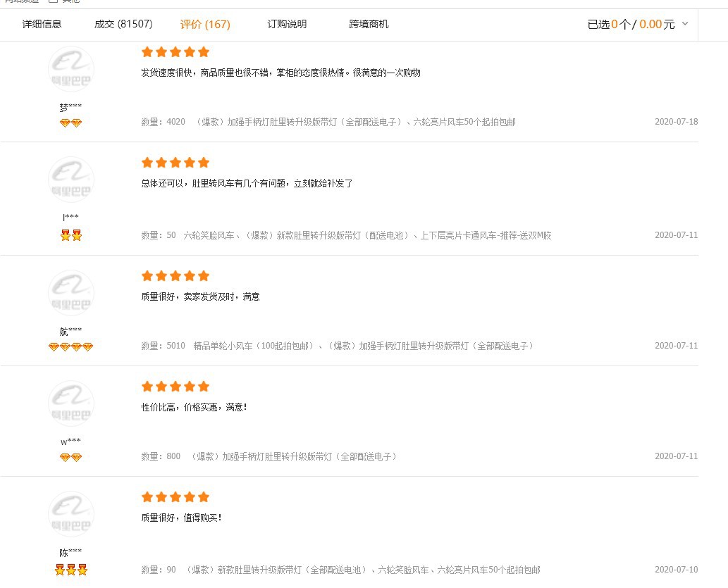Viewport: 728px width, 588px height.
Task: Click the review text 性价比高，价格实惠，满意！
Action: (195, 407)
